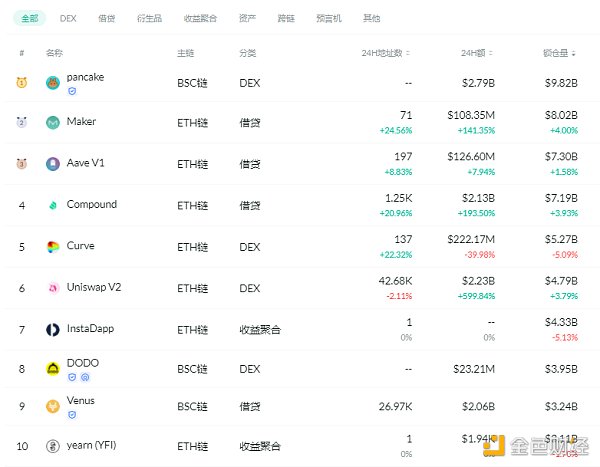Click the shield badge under Venus
The width and height of the screenshot is (600, 467).
[71, 414]
